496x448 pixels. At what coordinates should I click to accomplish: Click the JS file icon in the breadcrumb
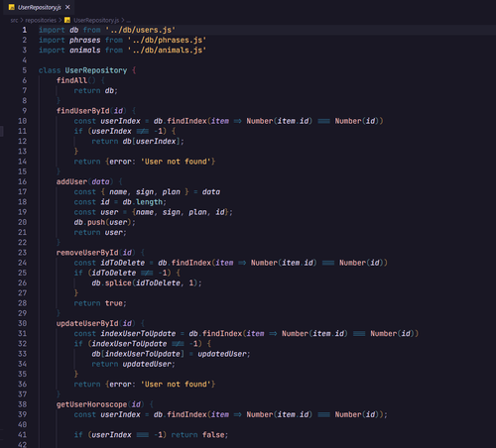coord(67,20)
